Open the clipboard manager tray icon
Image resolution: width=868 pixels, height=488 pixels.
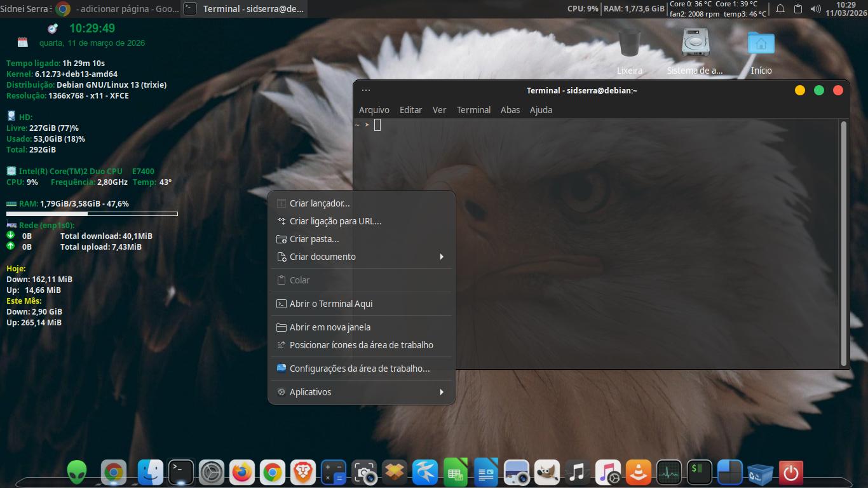tap(798, 9)
